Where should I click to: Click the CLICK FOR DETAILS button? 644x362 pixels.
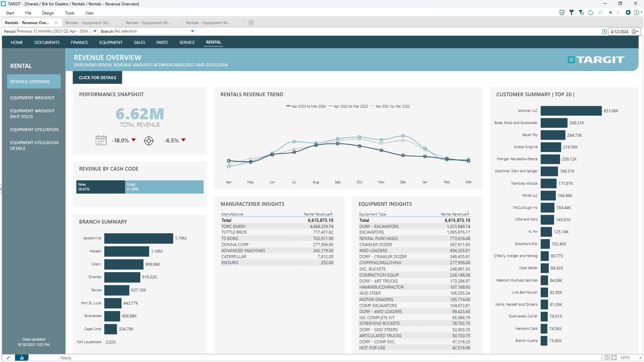[97, 77]
